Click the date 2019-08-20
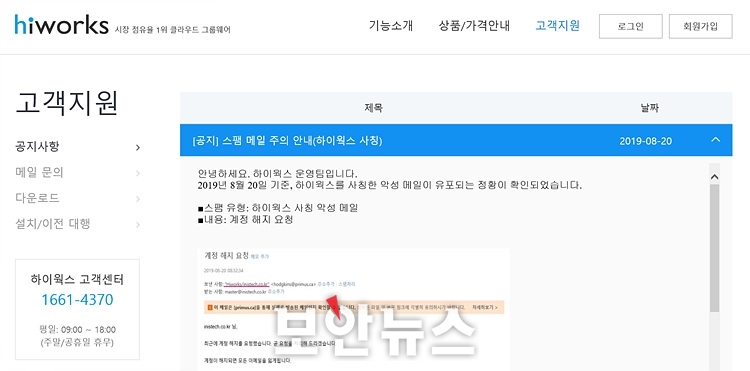Viewport: 750px width, 371px height. point(645,141)
